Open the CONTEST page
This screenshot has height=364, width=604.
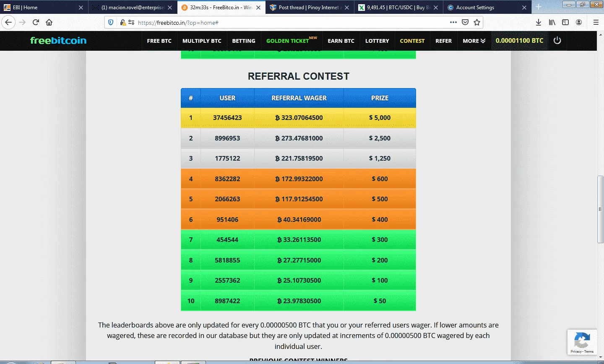[x=412, y=41]
